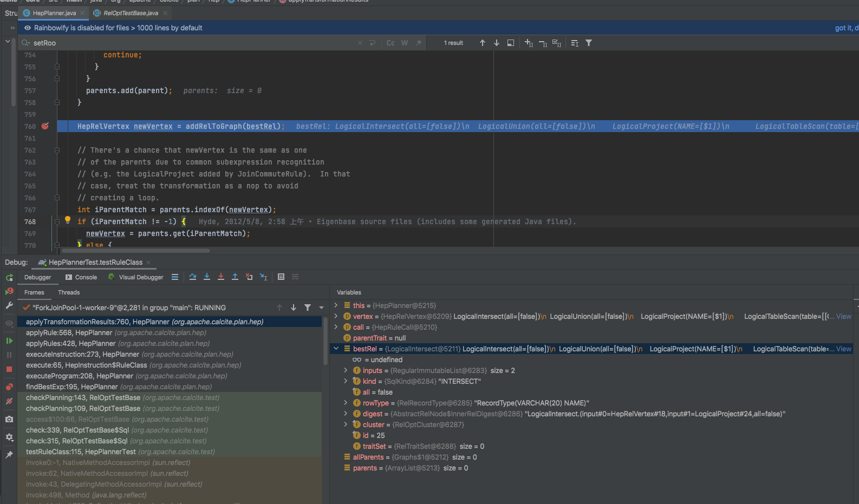Viewport: 859px width, 504px height.
Task: Expand the 'call' variable node
Action: click(336, 327)
